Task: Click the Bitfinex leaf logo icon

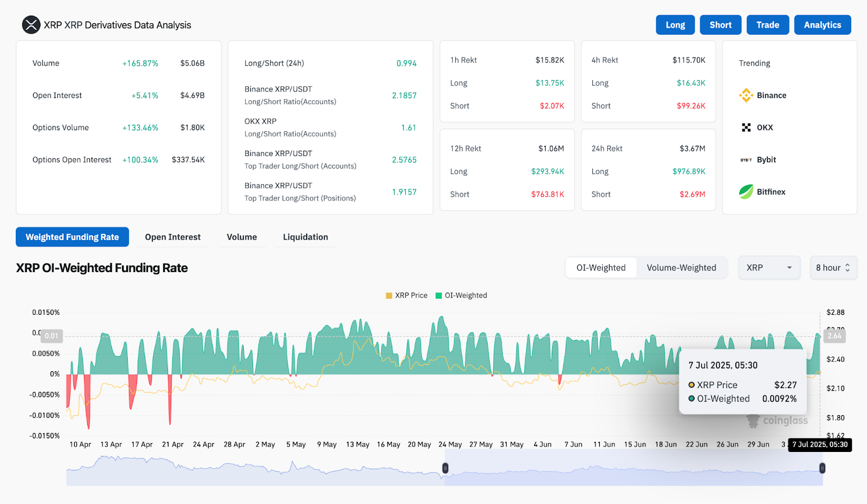Action: point(746,192)
